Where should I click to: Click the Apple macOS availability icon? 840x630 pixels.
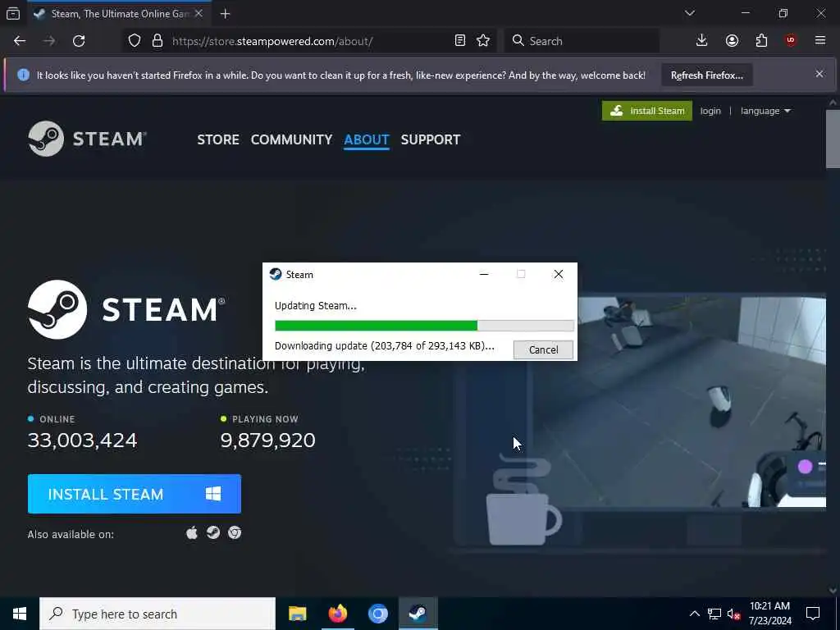click(192, 533)
